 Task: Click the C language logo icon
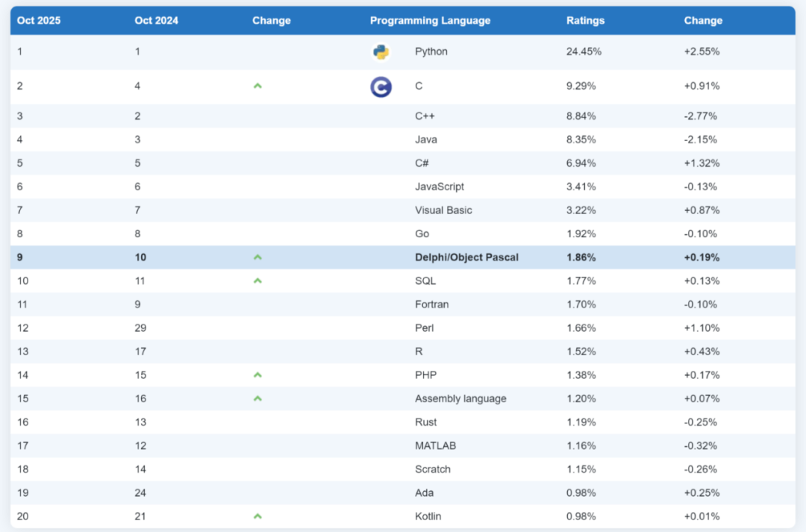[x=381, y=87]
